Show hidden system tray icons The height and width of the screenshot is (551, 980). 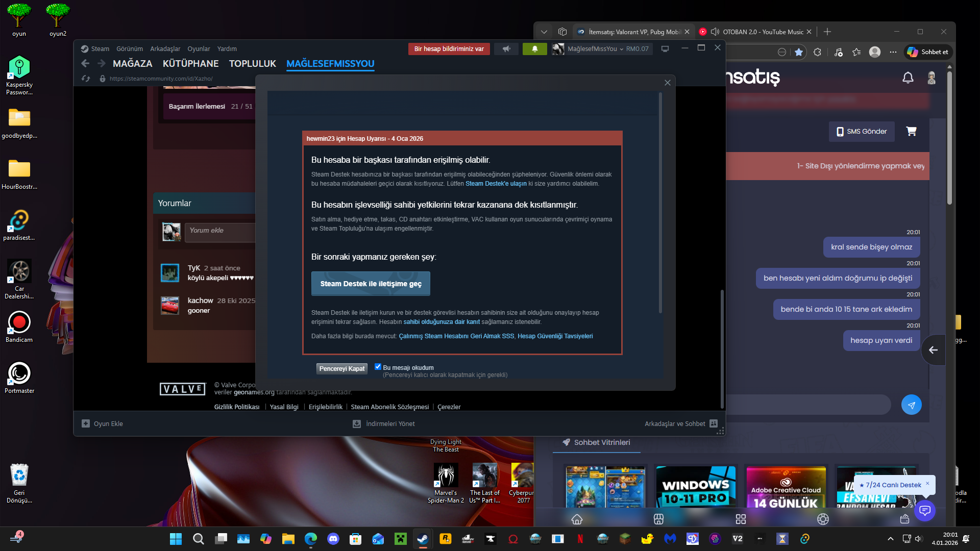[x=891, y=539]
